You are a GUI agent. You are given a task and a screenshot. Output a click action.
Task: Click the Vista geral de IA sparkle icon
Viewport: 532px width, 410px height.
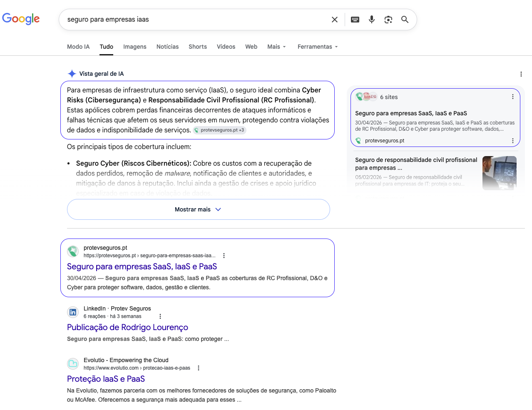tap(72, 74)
